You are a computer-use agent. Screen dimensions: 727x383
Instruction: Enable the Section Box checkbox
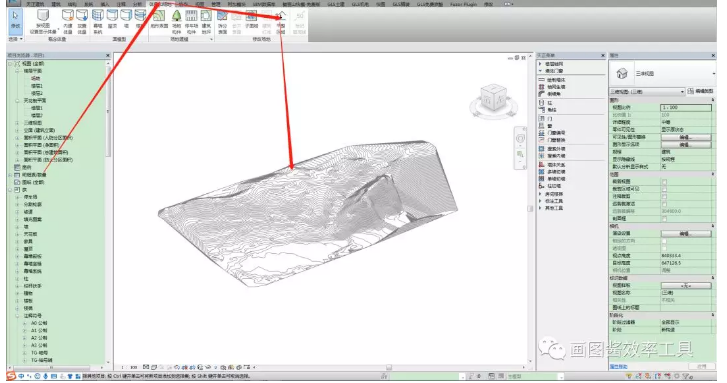pyautogui.click(x=664, y=219)
